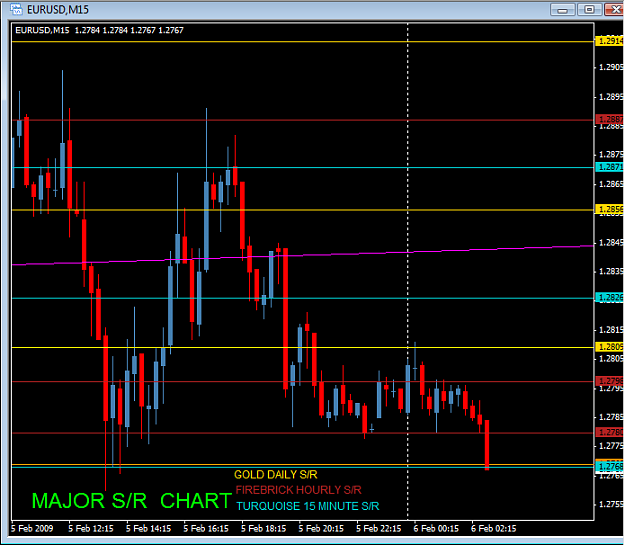Select the GOLD DAILY S/R label

(x=275, y=474)
